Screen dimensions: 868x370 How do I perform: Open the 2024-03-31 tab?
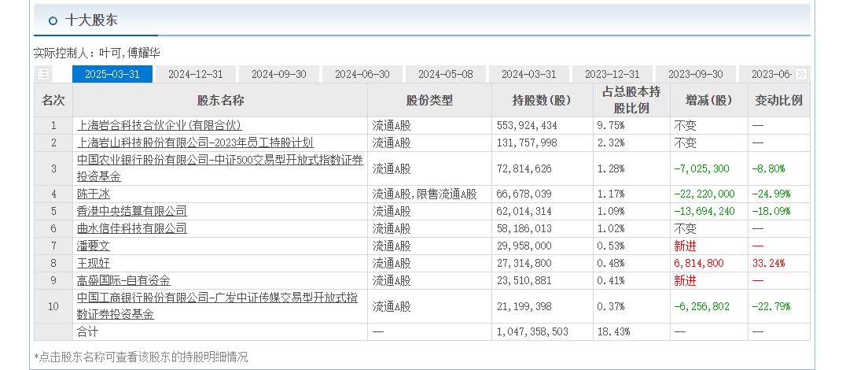click(x=528, y=74)
